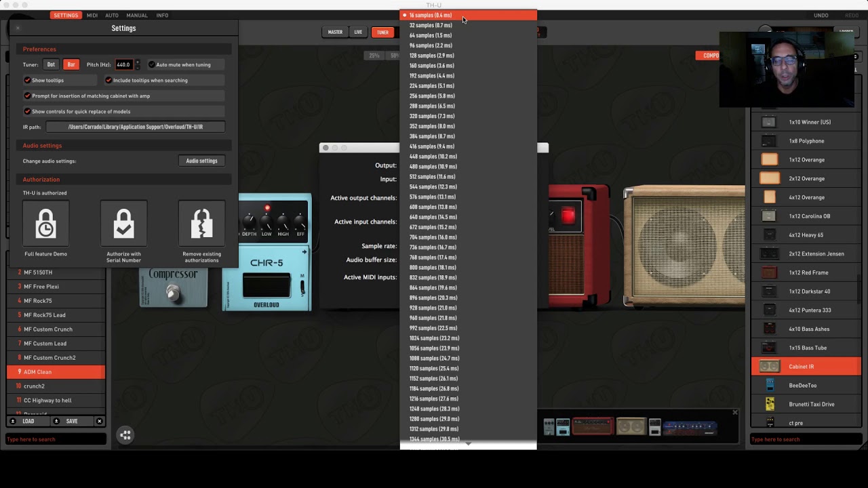
Task: Select the 1x12 Carolina OB cabinet icon
Action: (769, 216)
